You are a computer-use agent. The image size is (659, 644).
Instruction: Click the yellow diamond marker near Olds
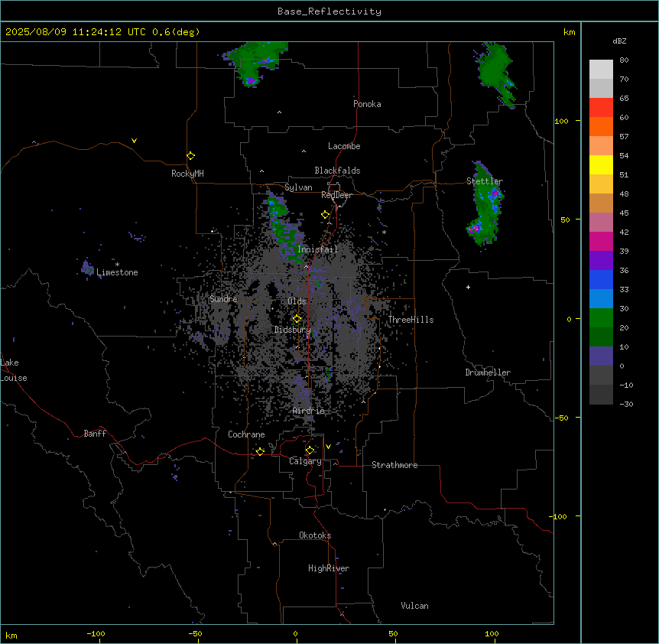point(297,319)
